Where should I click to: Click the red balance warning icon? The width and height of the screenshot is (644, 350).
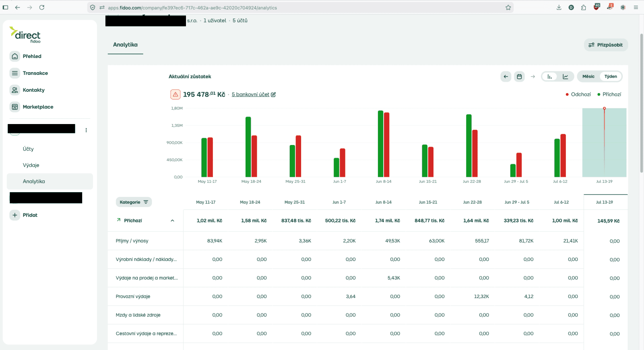tap(175, 95)
